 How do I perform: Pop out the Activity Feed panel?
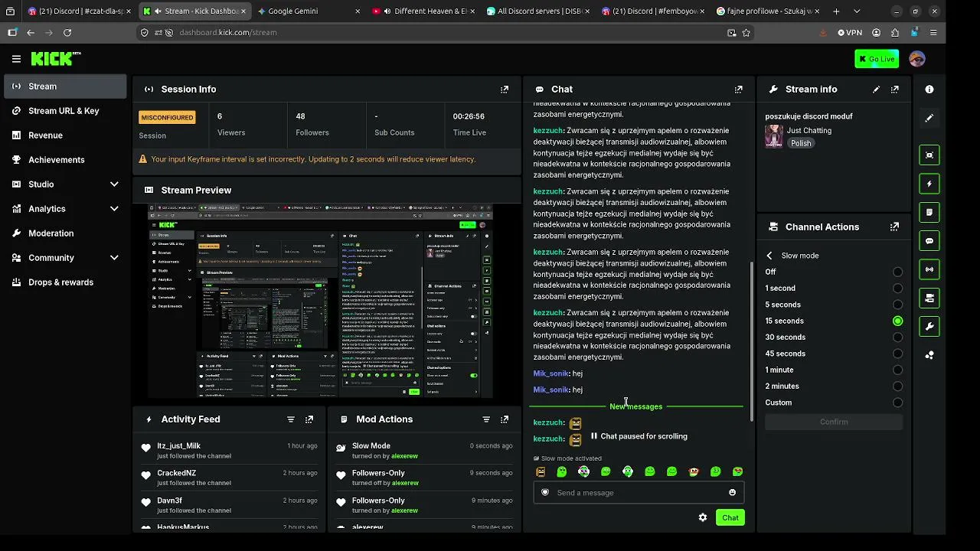309,419
